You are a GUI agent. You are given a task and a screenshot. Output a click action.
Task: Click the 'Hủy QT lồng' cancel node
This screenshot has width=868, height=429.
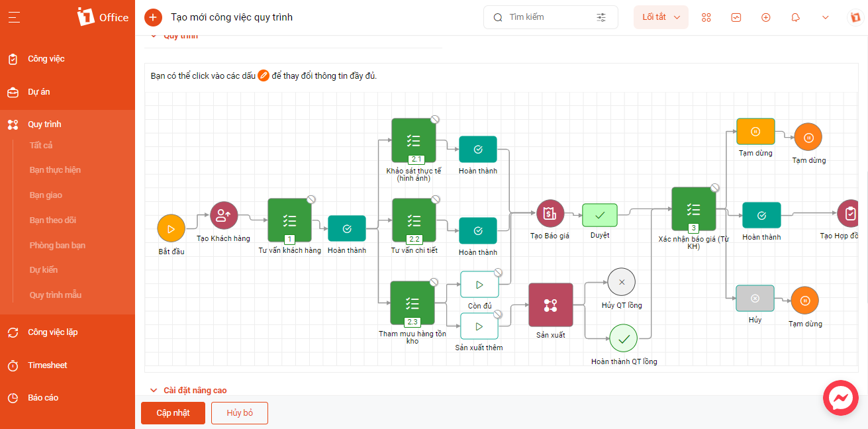621,281
